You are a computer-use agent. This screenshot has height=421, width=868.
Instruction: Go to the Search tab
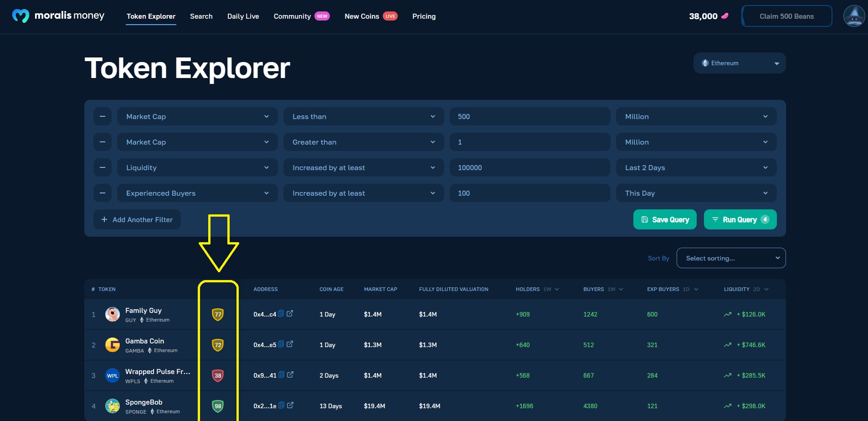click(x=201, y=16)
